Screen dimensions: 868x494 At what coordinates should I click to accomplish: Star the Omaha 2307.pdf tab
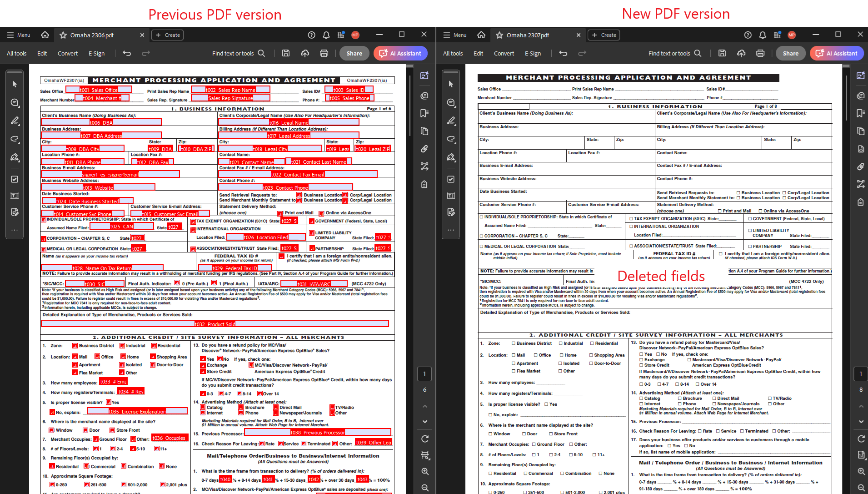499,35
